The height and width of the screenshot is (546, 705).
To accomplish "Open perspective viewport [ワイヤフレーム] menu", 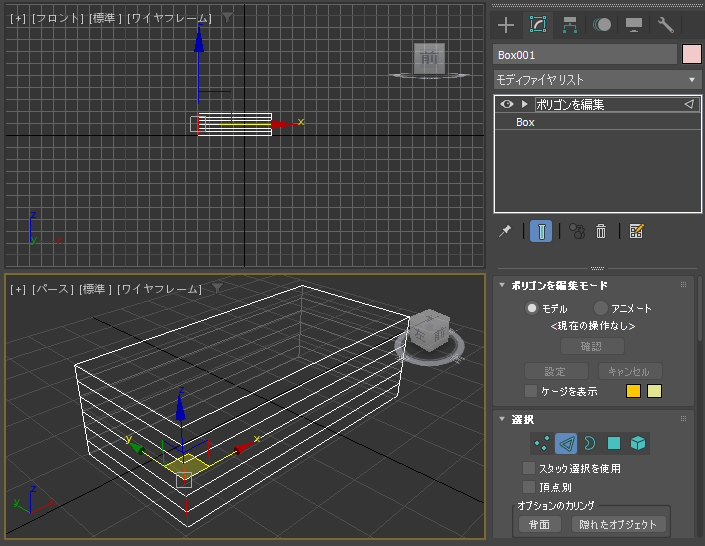I will pos(159,289).
